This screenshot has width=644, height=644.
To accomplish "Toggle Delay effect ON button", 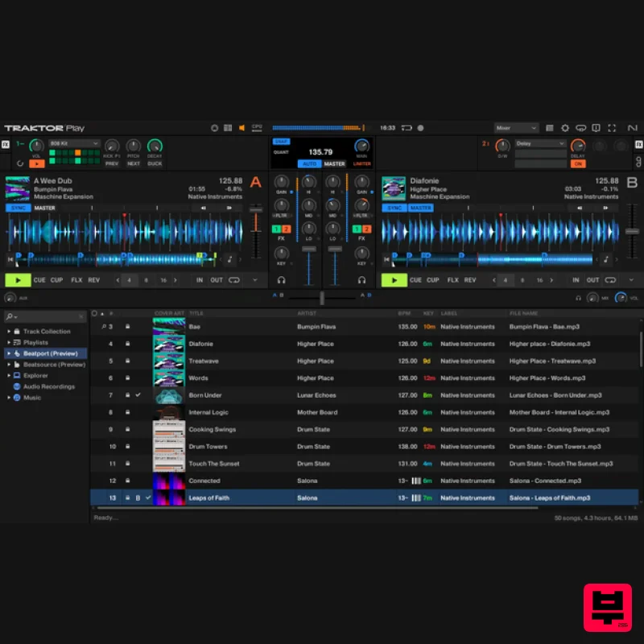I will (578, 164).
